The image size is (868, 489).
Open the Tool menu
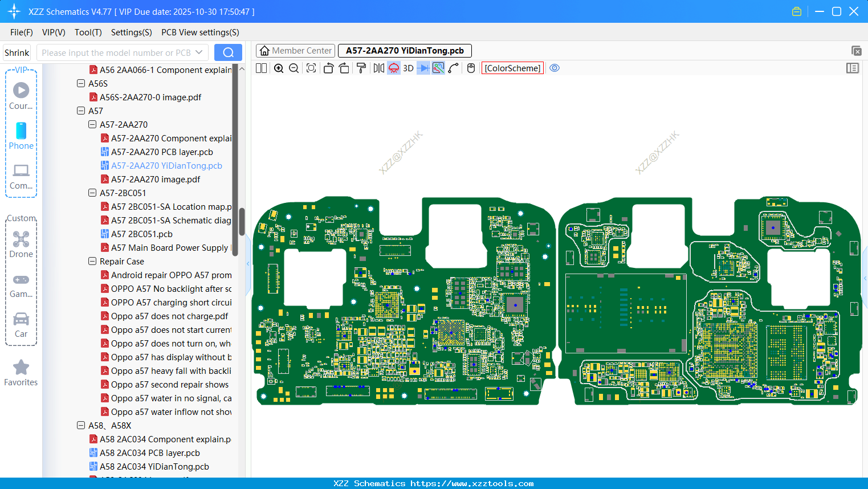[x=88, y=32]
